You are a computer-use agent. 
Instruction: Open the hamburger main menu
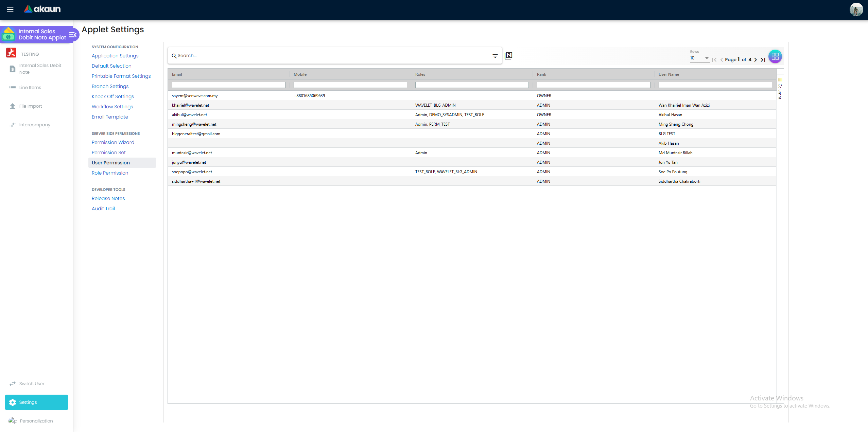click(x=10, y=10)
